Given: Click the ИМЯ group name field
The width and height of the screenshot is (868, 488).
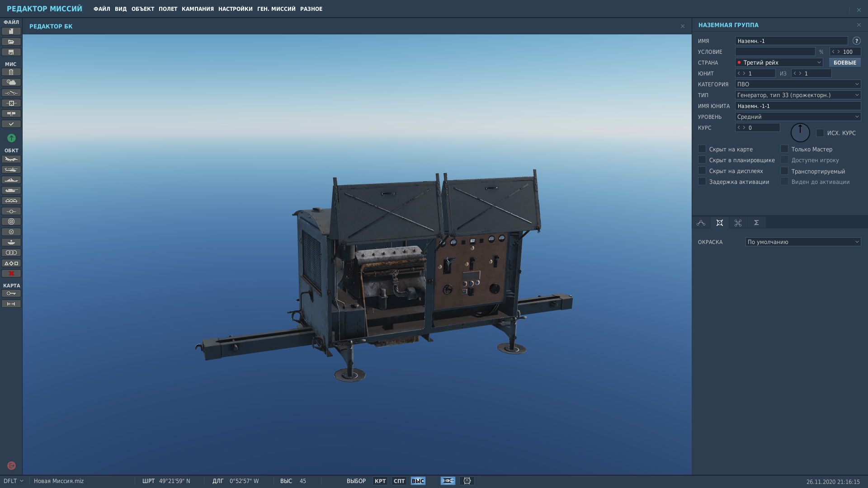Looking at the screenshot, I should [x=791, y=41].
